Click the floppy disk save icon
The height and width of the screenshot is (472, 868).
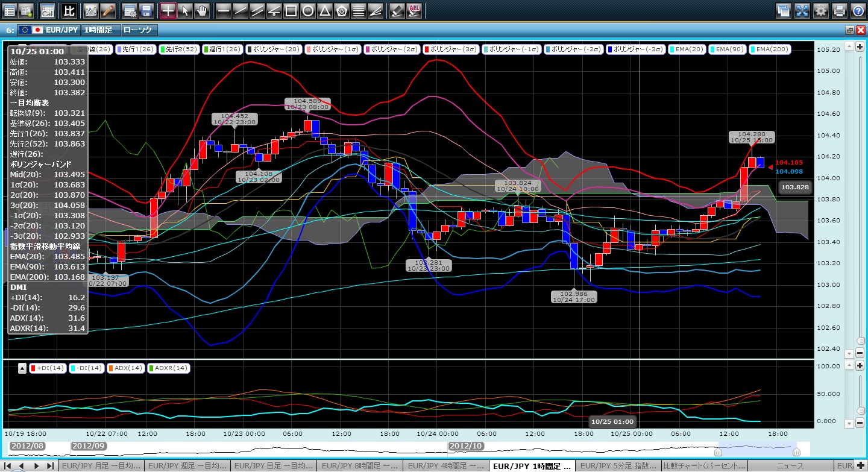146,10
